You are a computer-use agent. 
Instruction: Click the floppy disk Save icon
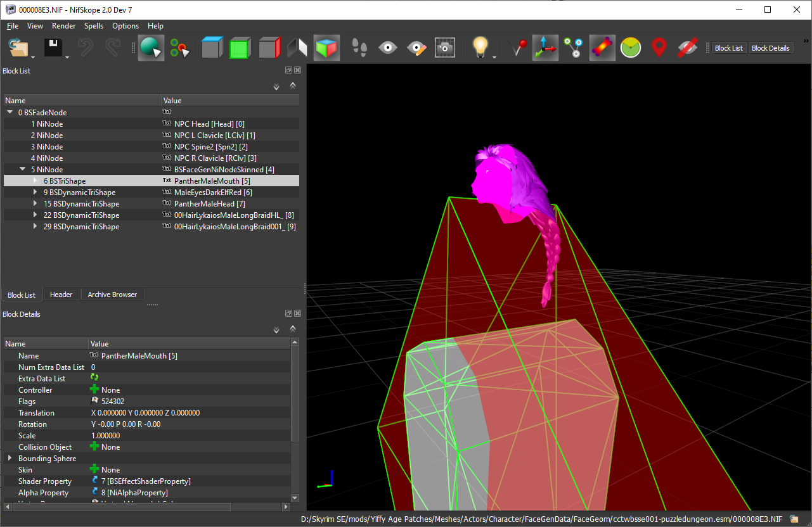click(x=53, y=48)
